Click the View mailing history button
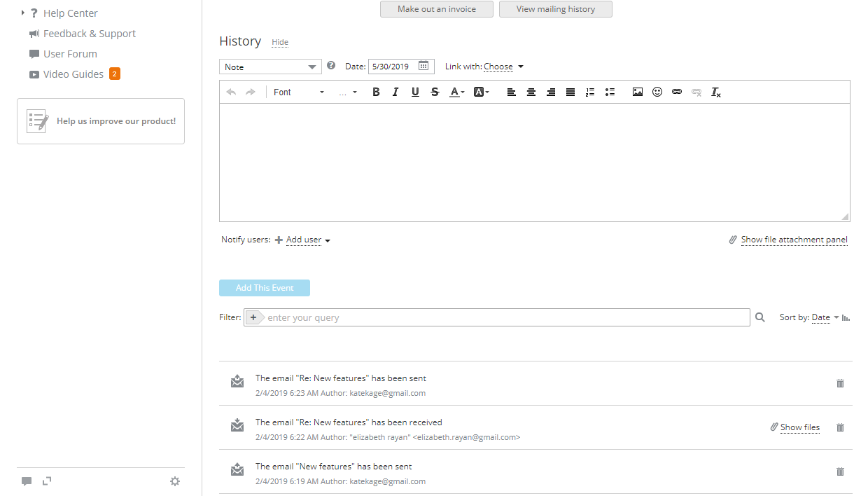This screenshot has height=496, width=868. pos(555,9)
